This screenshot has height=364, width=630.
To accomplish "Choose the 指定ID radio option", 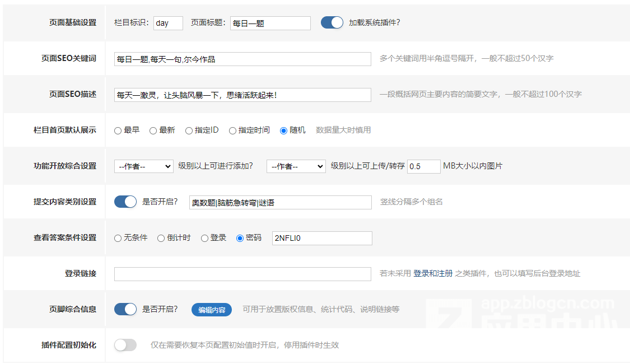I will (x=189, y=130).
